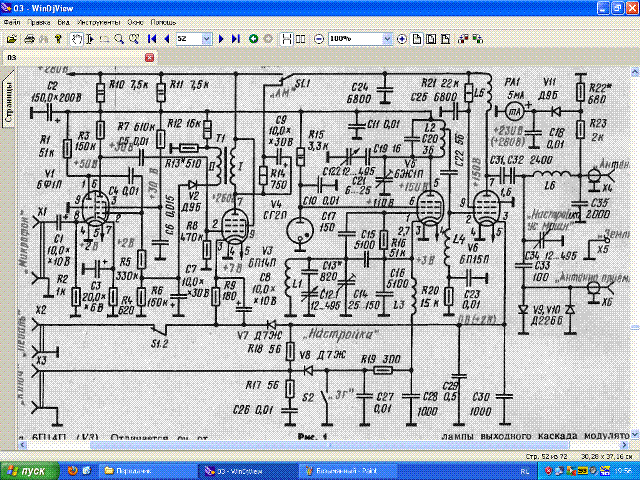Image resolution: width=640 pixels, height=480 pixels.
Task: Click the vertical scrollbar up arrow
Action: [x=635, y=72]
